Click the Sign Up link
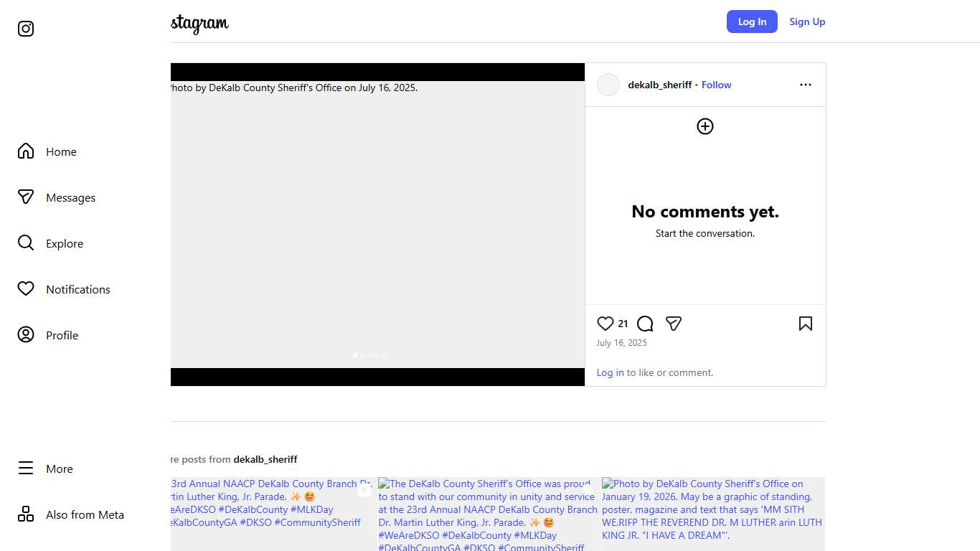Viewport: 980px width, 551px height. point(807,22)
